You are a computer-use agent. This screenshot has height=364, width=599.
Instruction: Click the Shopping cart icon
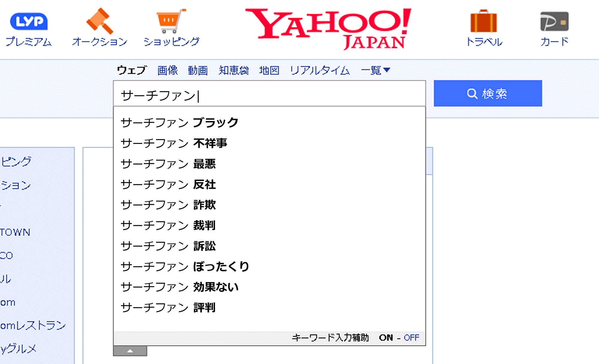click(170, 21)
